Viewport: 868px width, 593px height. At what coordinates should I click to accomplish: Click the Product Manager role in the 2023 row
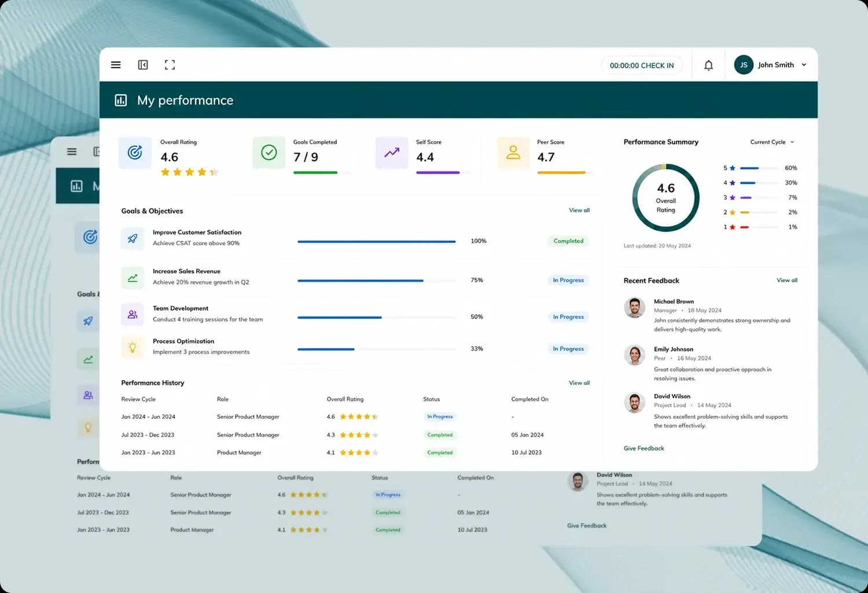pos(239,452)
